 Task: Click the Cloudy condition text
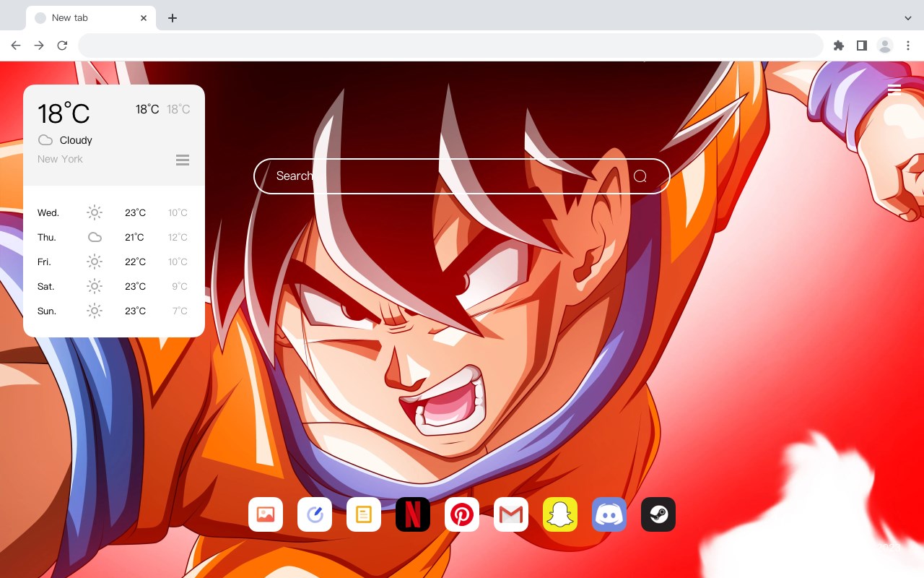tap(76, 140)
